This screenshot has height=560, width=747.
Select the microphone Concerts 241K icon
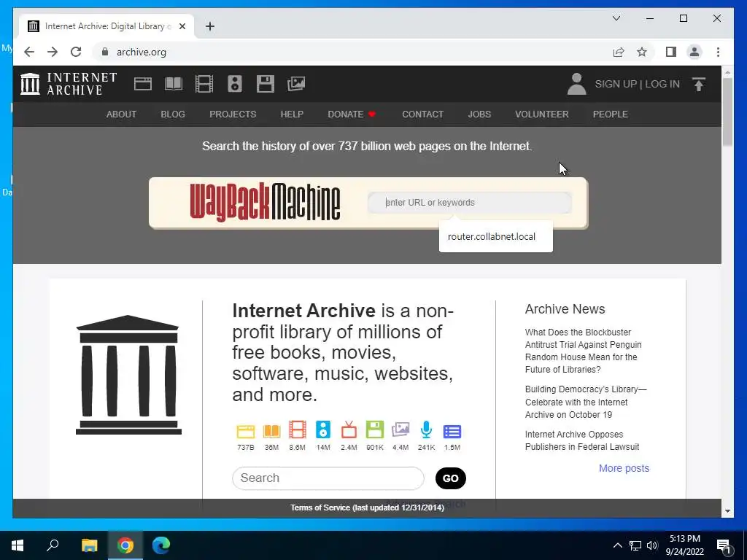click(x=426, y=429)
